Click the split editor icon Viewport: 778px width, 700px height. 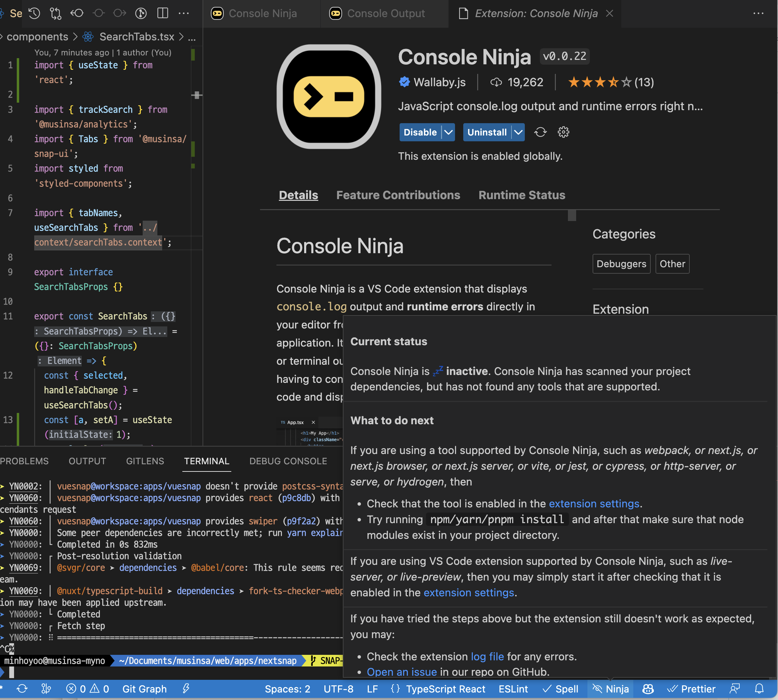tap(163, 13)
